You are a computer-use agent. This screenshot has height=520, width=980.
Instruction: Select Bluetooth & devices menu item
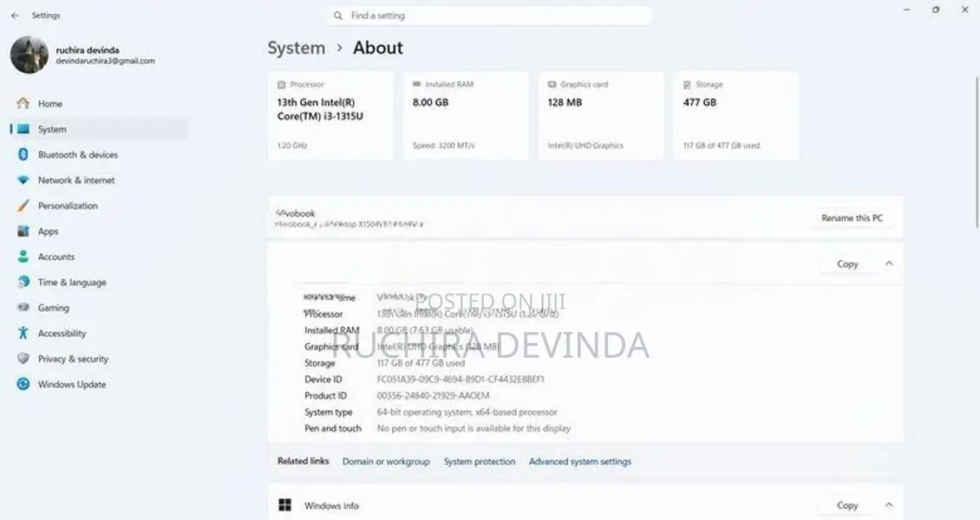(100, 155)
